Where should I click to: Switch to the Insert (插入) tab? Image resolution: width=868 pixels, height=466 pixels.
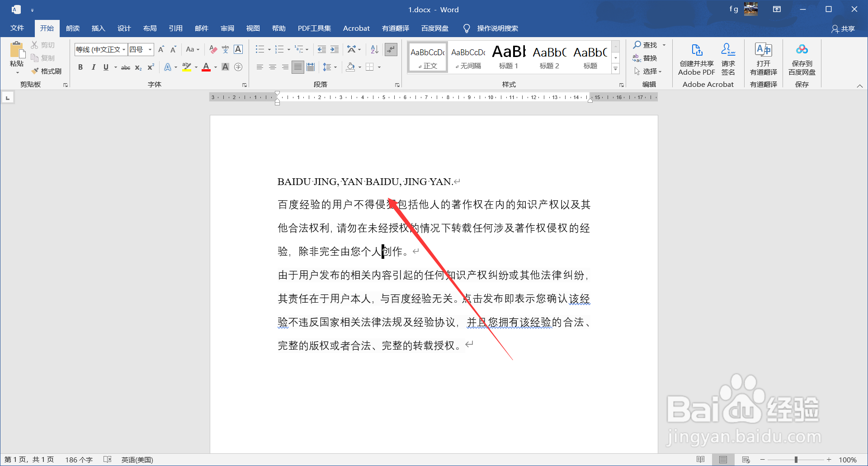pyautogui.click(x=98, y=28)
